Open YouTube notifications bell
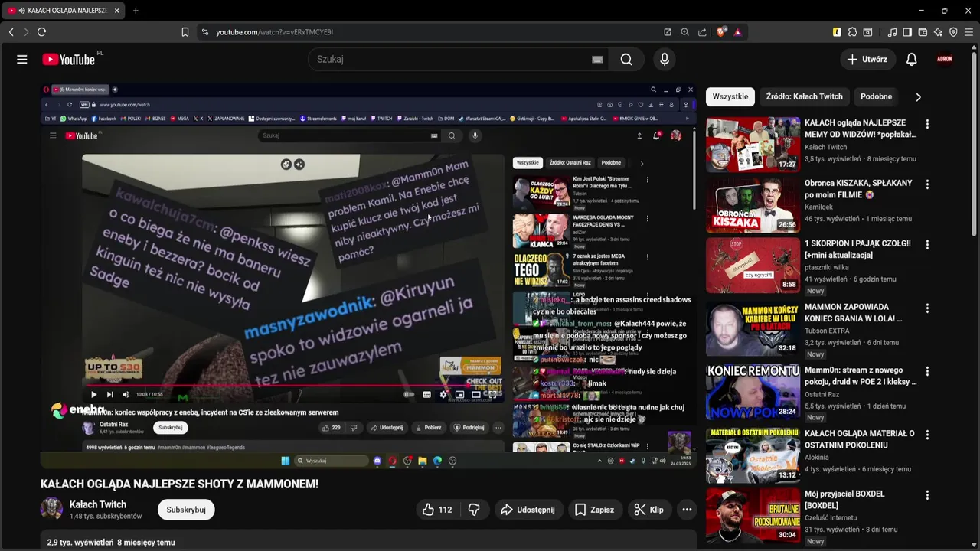The image size is (980, 551). [911, 59]
